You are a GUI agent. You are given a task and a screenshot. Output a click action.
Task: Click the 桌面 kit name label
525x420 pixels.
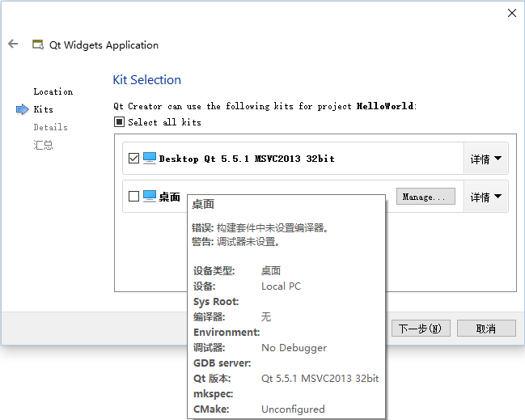pyautogui.click(x=169, y=197)
